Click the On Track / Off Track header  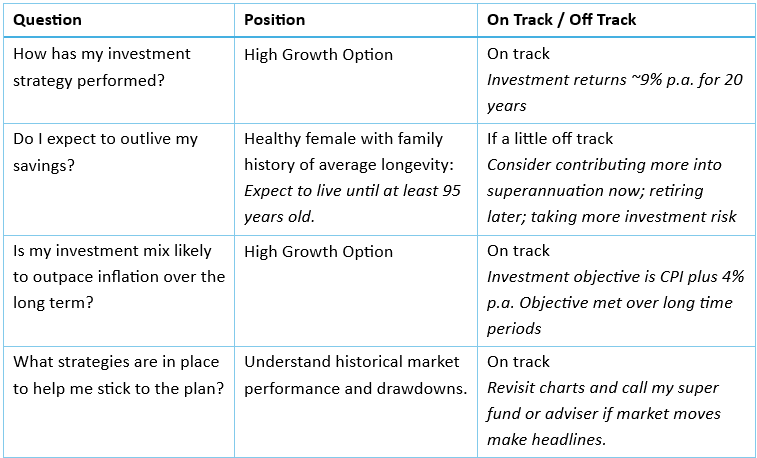tap(561, 20)
